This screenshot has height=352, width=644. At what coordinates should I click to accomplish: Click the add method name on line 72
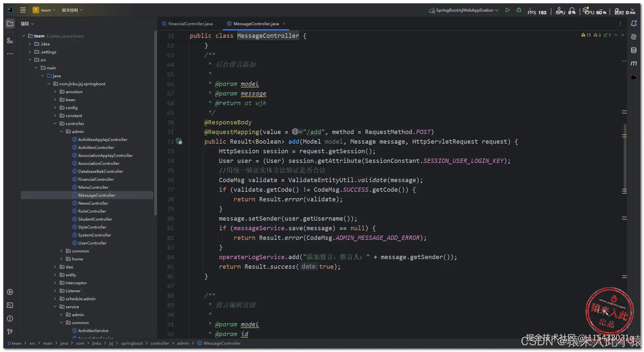(x=294, y=141)
